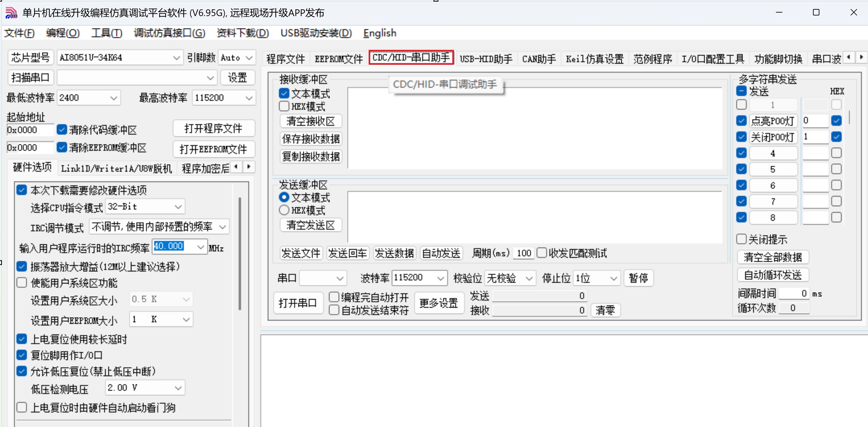Click the application logo icon in title bar
Image resolution: width=868 pixels, height=427 pixels.
coord(11,13)
